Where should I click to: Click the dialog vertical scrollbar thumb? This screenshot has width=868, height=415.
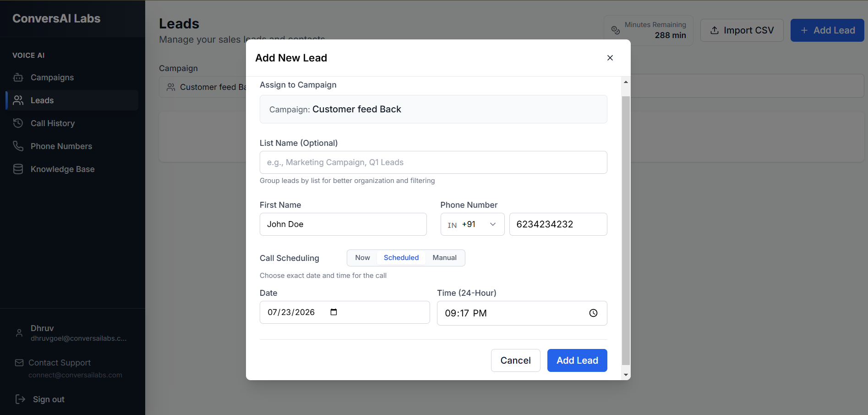point(626,231)
